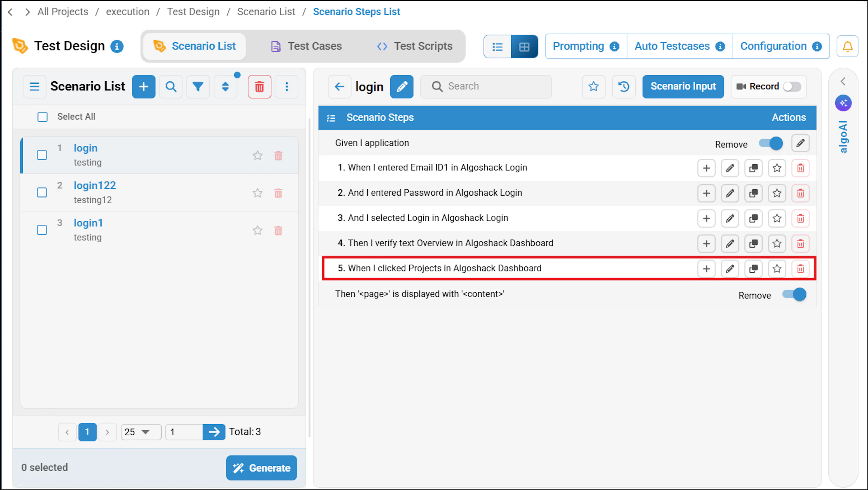Add a new scenario with plus button
The image size is (868, 490).
[x=144, y=87]
